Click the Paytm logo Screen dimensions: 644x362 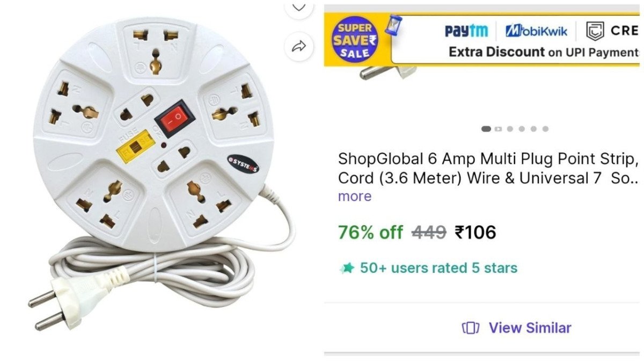pyautogui.click(x=466, y=31)
